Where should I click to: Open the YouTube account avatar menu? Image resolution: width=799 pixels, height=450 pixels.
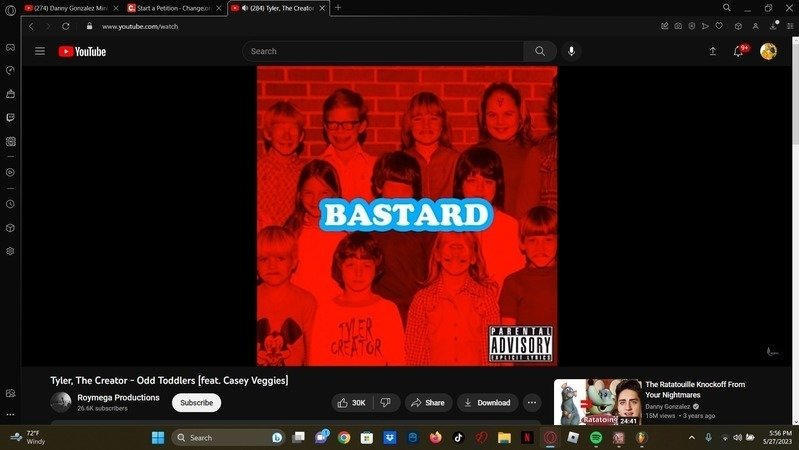point(768,51)
